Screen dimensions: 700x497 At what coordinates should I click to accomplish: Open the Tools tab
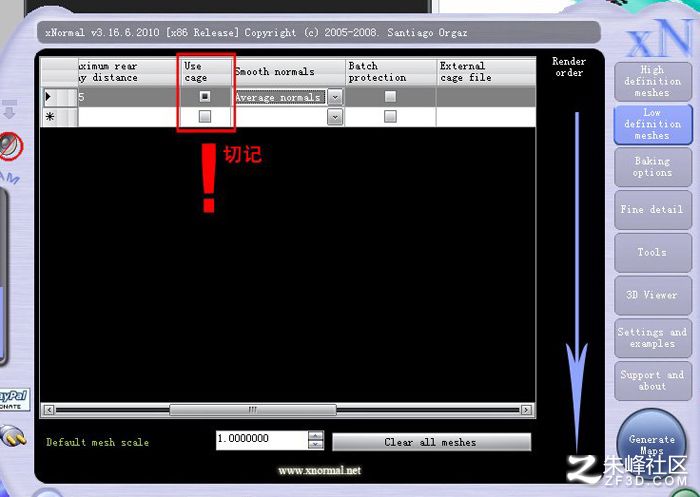click(x=653, y=252)
